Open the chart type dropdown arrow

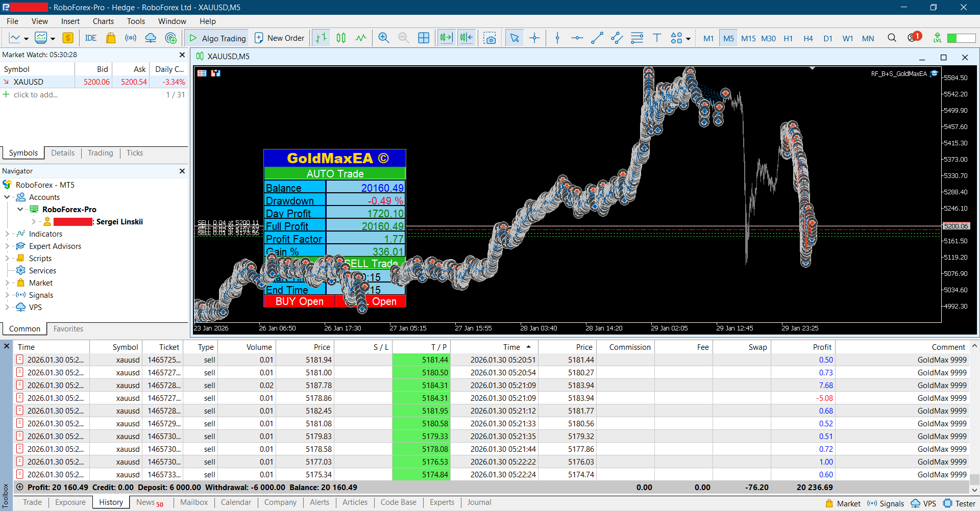click(x=26, y=39)
